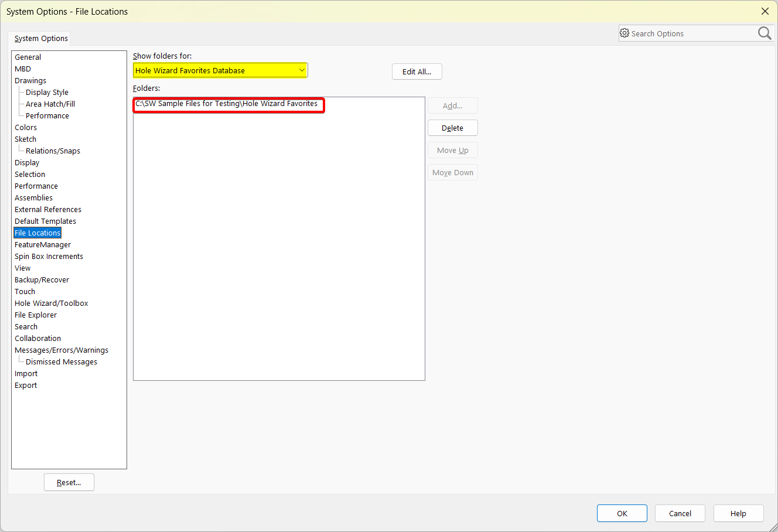
Task: Open Collaboration options
Action: 38,339
